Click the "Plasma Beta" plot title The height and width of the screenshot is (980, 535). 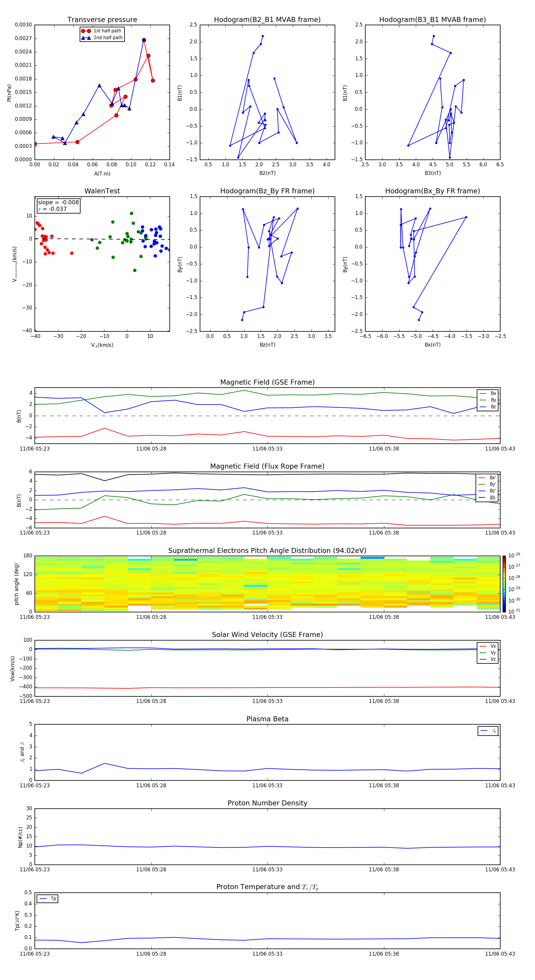(267, 719)
